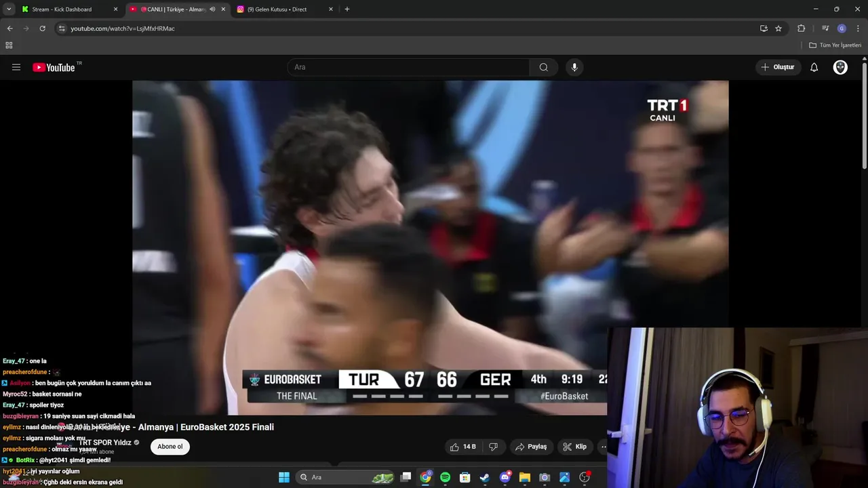The image size is (868, 488).
Task: Open the Camera app on the taskbar
Action: pyautogui.click(x=545, y=477)
